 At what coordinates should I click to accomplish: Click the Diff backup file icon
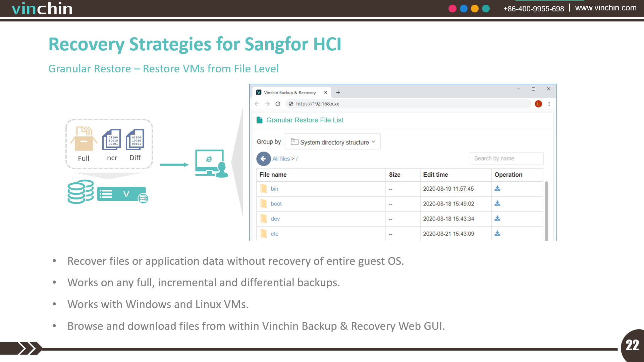coord(135,140)
